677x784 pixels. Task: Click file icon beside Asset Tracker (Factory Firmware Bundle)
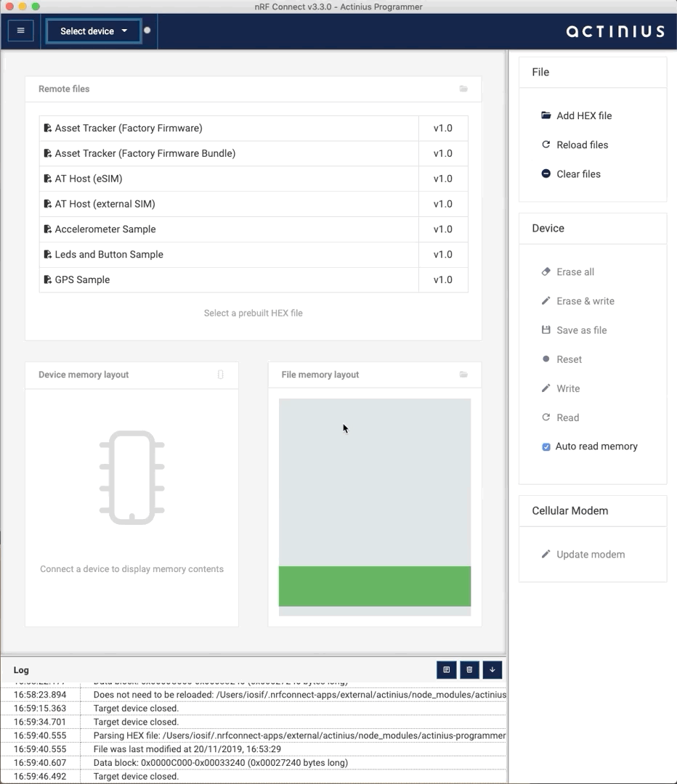[47, 153]
